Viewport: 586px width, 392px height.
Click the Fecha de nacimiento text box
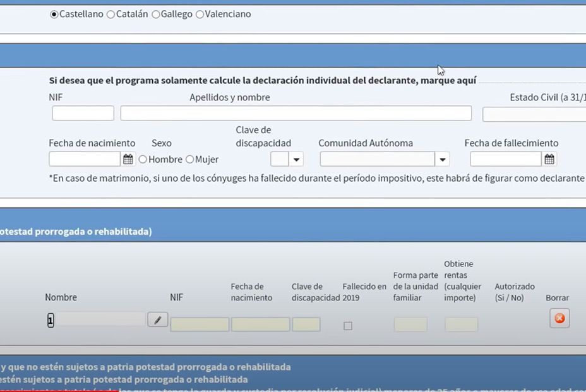(x=85, y=158)
